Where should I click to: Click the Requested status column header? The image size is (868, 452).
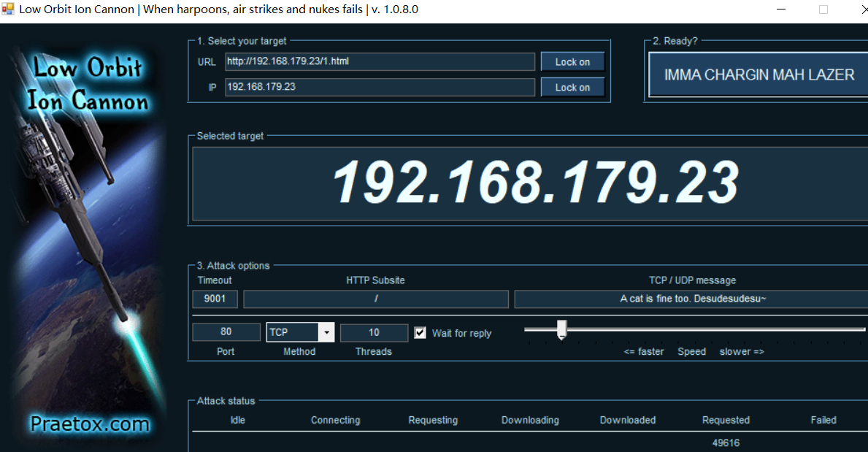click(726, 420)
